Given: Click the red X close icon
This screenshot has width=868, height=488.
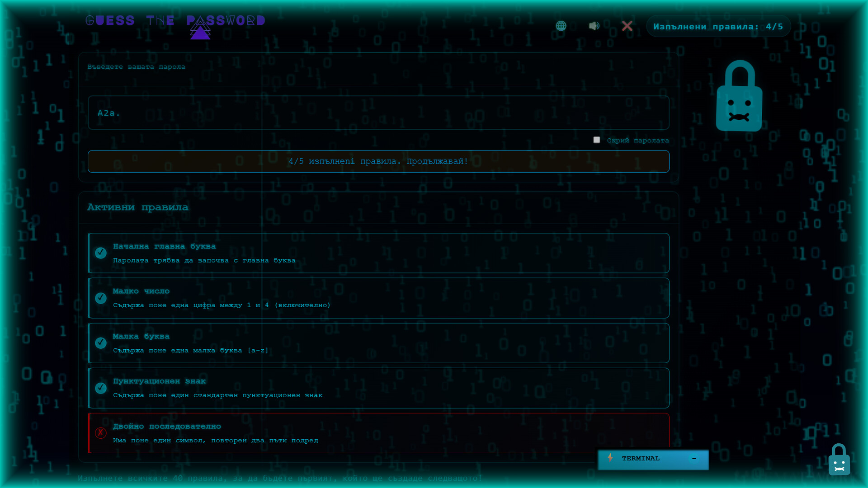Looking at the screenshot, I should (x=627, y=26).
